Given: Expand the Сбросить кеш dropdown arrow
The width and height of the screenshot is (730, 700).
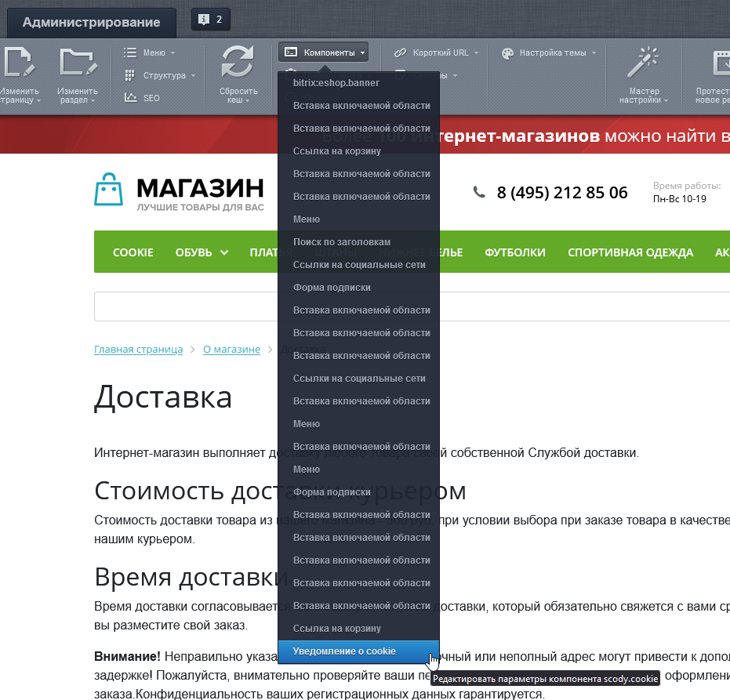Looking at the screenshot, I should (x=248, y=100).
